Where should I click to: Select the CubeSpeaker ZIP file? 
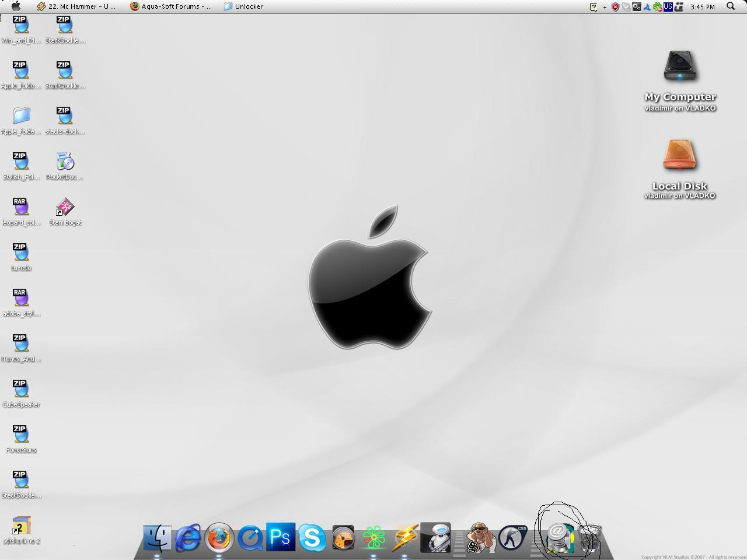pyautogui.click(x=21, y=394)
